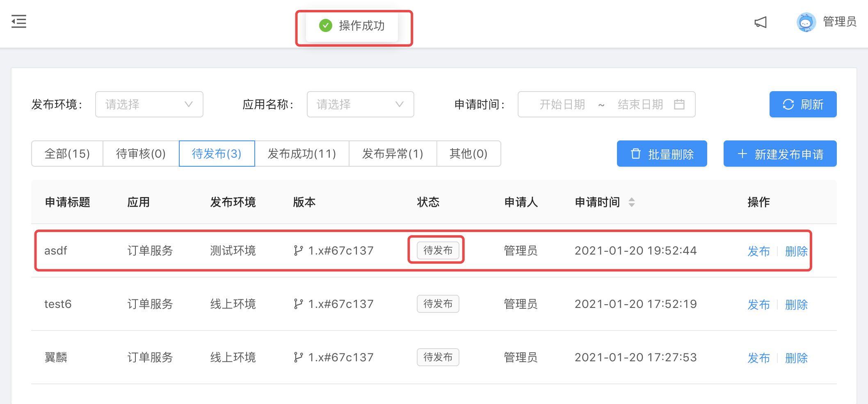
Task: Open the 发布异常(1) tab
Action: [393, 154]
